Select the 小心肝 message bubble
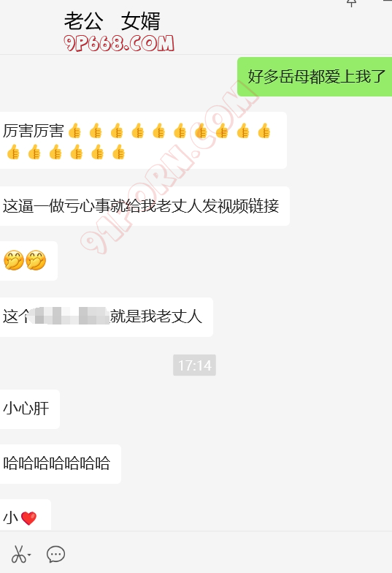 pyautogui.click(x=29, y=409)
